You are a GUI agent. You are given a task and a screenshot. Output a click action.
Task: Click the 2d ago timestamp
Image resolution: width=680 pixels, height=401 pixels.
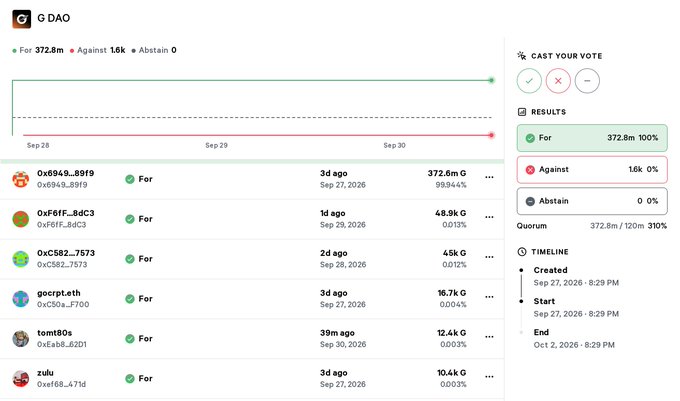click(x=333, y=253)
